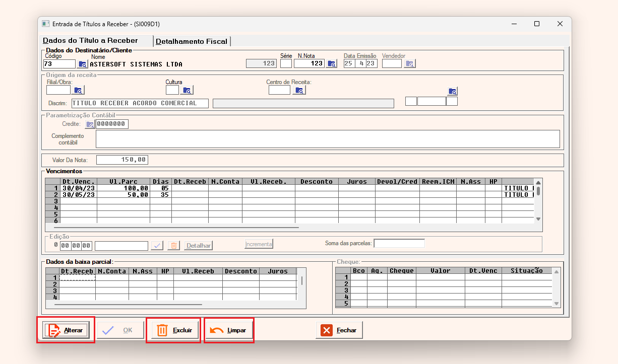Focus the Complemento contábil text box
The height and width of the screenshot is (364, 618).
328,139
